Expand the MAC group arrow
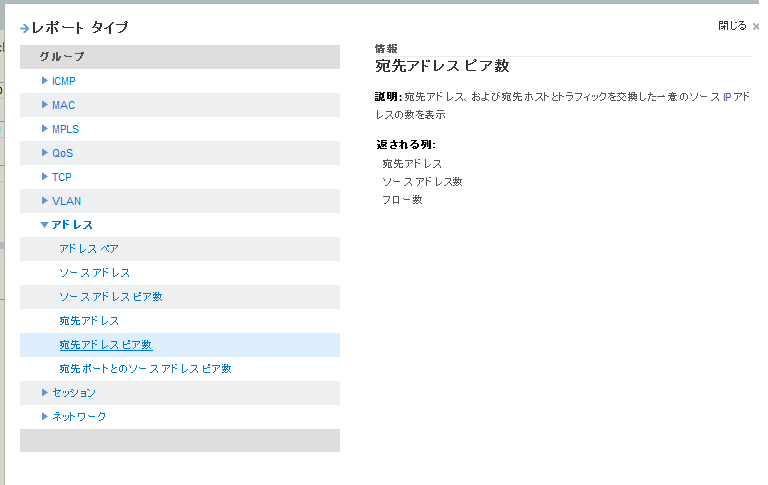Viewport: 768px width, 485px height. 45,105
